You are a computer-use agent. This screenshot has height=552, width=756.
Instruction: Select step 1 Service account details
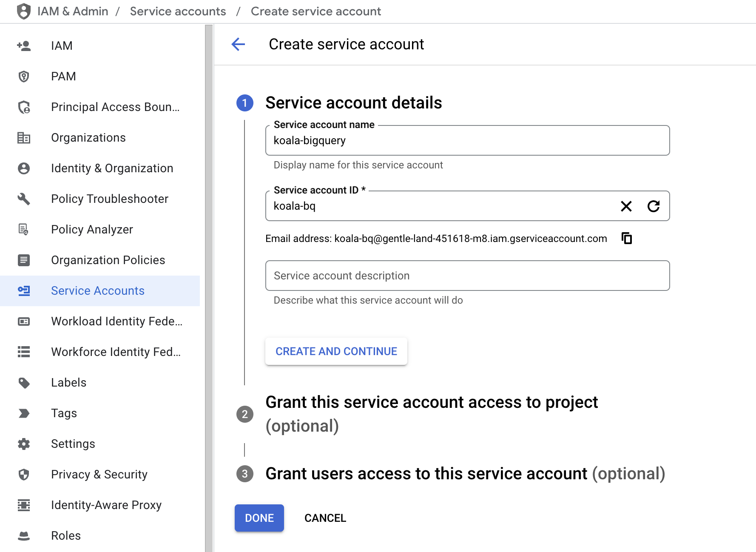point(353,103)
